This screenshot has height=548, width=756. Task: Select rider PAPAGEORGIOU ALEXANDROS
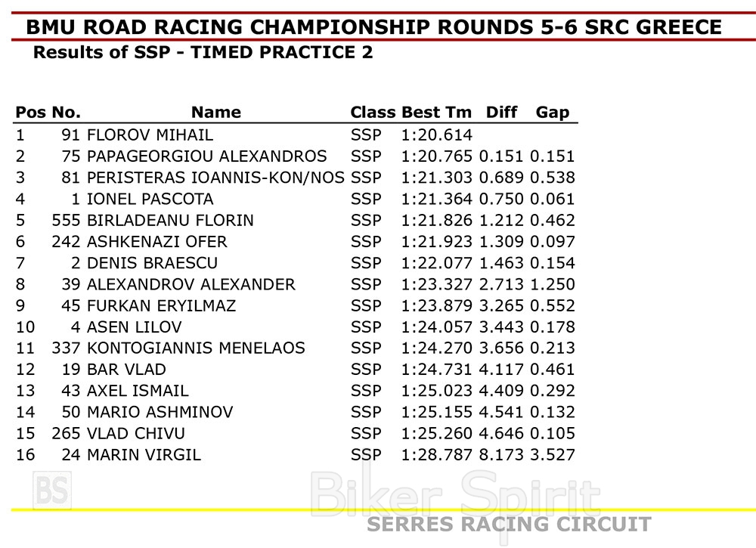tap(206, 156)
